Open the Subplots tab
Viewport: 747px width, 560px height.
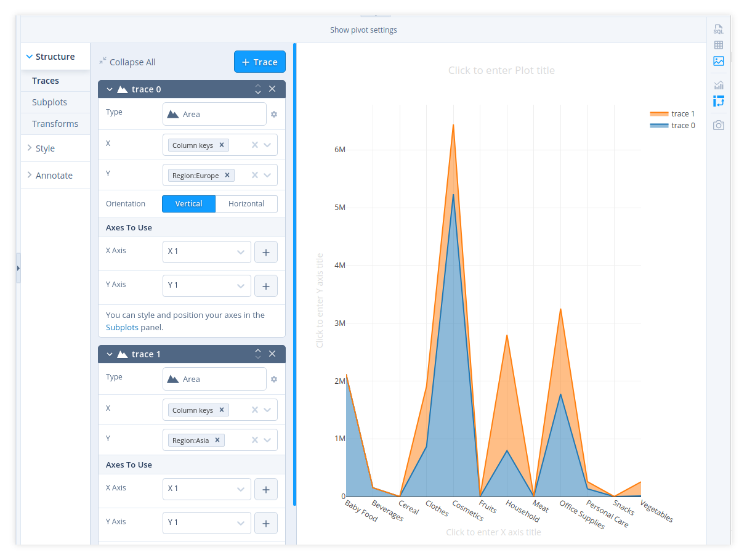pos(49,102)
